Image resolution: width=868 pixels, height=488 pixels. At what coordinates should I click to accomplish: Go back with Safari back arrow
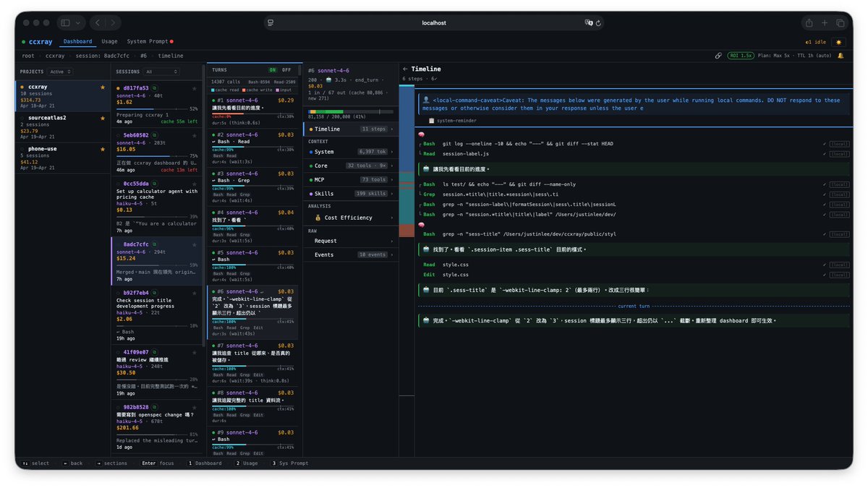click(99, 23)
